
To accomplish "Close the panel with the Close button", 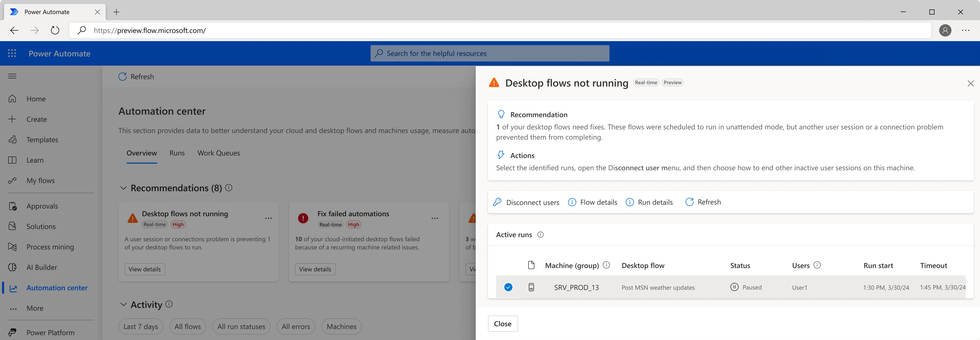I will 503,323.
